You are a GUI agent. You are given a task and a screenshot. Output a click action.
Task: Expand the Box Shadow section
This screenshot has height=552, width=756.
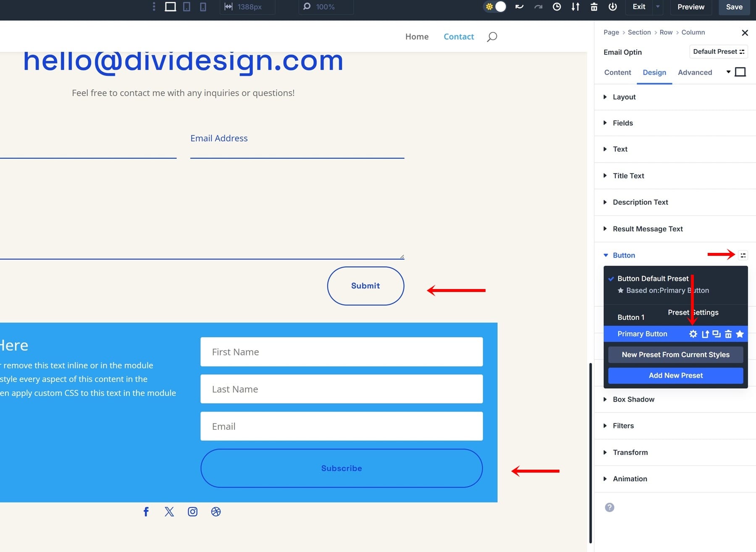tap(675, 400)
